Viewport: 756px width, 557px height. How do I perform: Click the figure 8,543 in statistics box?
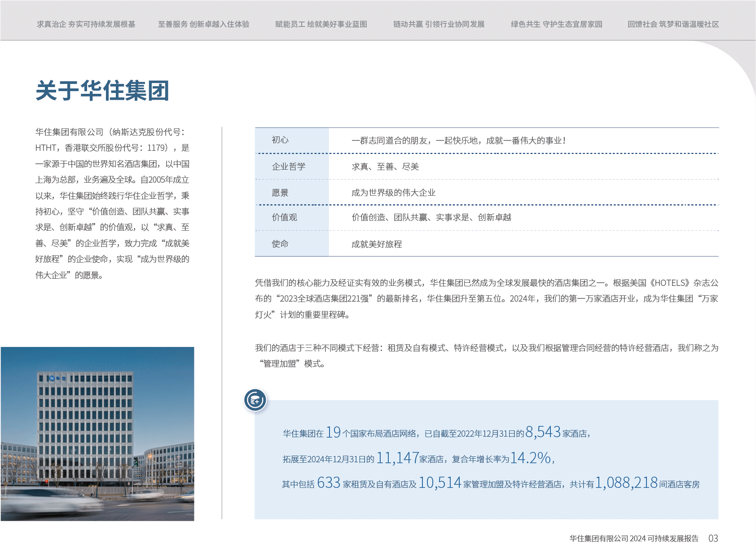point(543,432)
